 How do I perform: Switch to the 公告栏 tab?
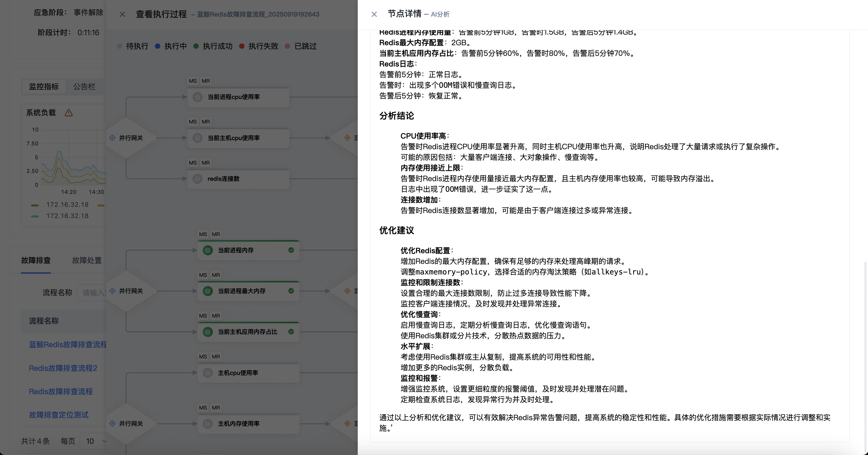click(x=84, y=87)
